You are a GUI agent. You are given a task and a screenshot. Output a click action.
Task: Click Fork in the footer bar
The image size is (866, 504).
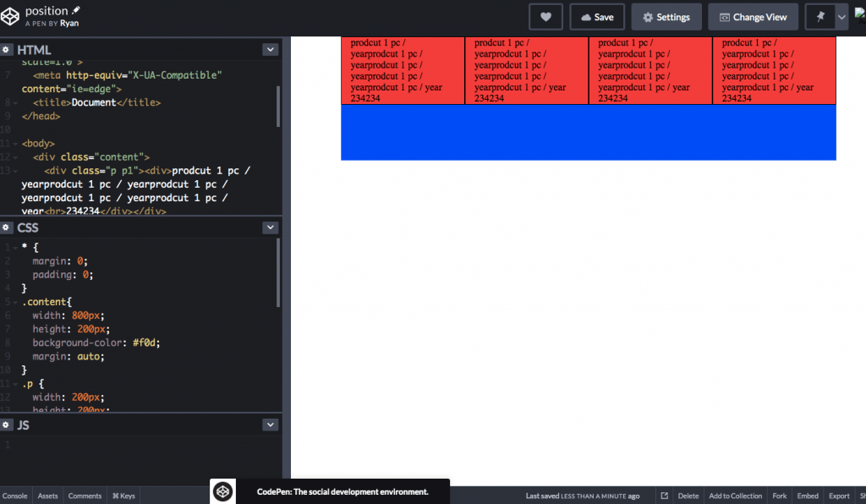click(x=780, y=496)
